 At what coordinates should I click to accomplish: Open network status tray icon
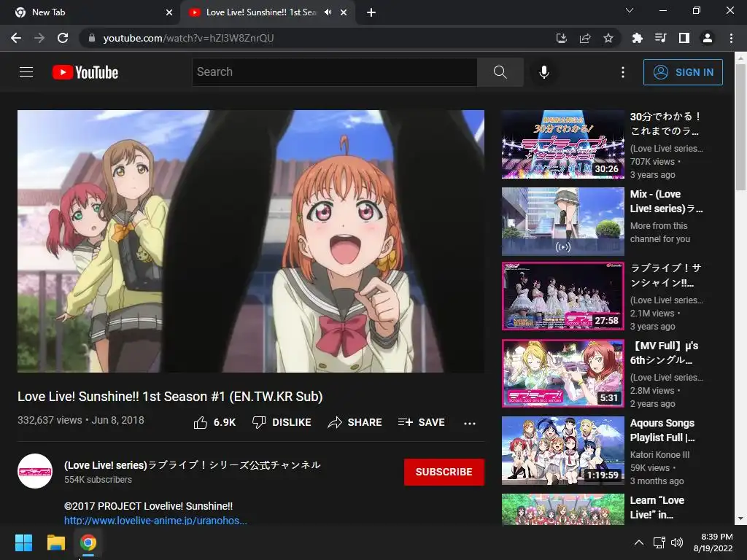click(x=659, y=542)
